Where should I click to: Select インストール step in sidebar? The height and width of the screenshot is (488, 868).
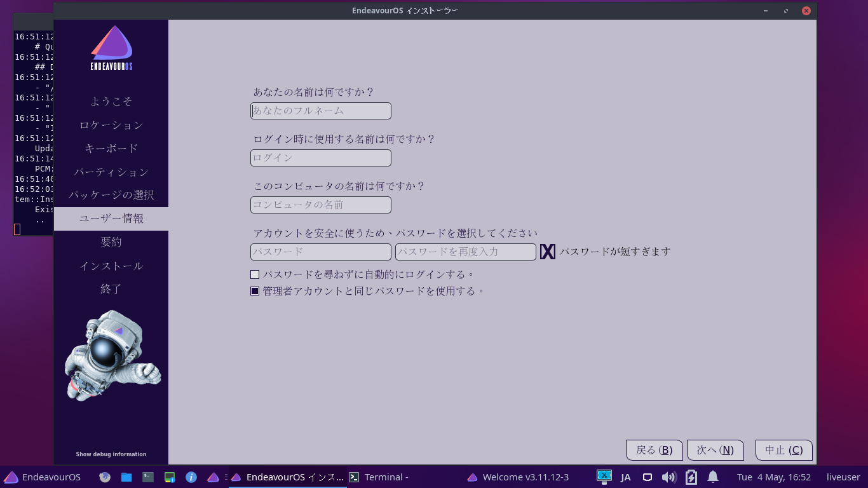click(111, 266)
